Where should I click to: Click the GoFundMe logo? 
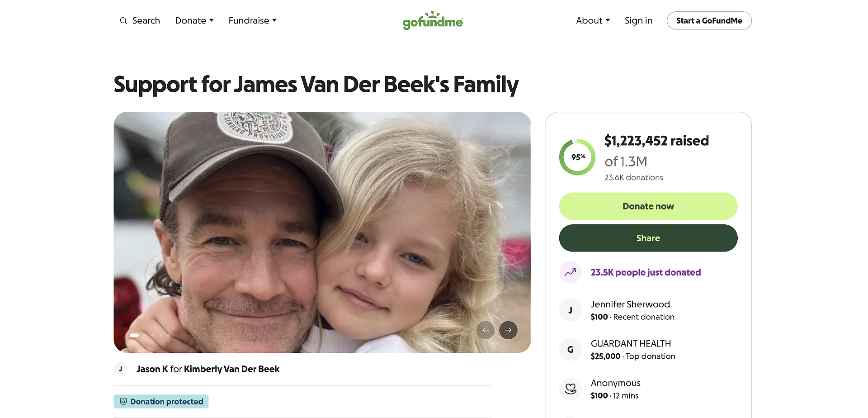pyautogui.click(x=433, y=20)
